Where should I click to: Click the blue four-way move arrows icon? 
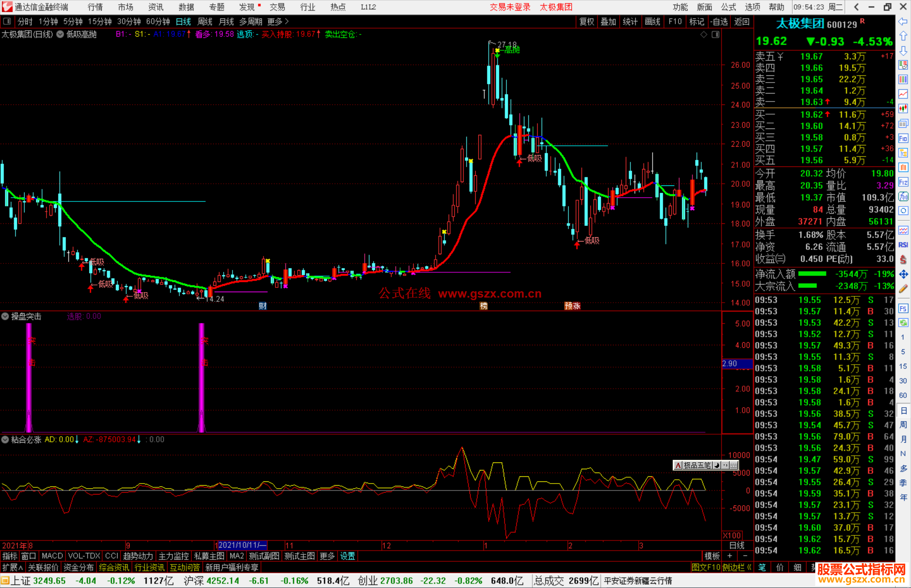point(903,274)
